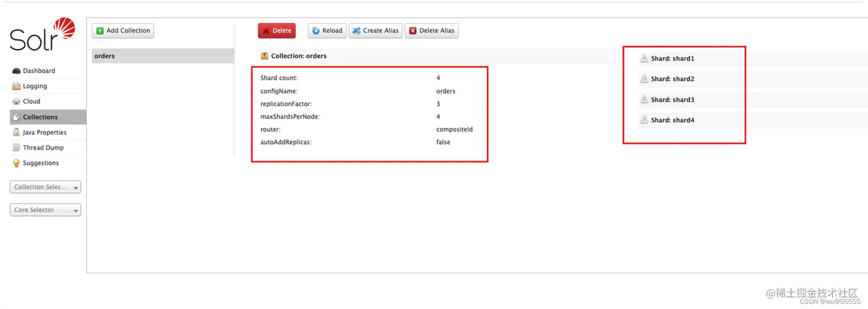Click the shard4 node icon

click(644, 121)
